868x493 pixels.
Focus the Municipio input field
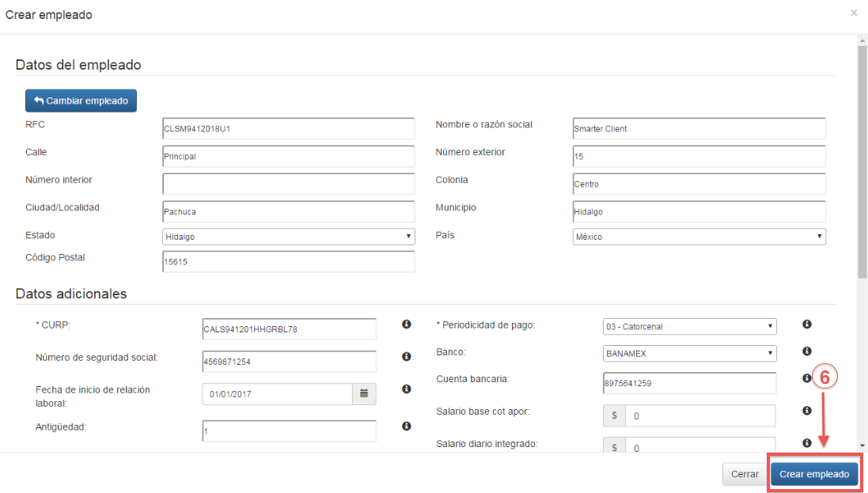click(699, 211)
